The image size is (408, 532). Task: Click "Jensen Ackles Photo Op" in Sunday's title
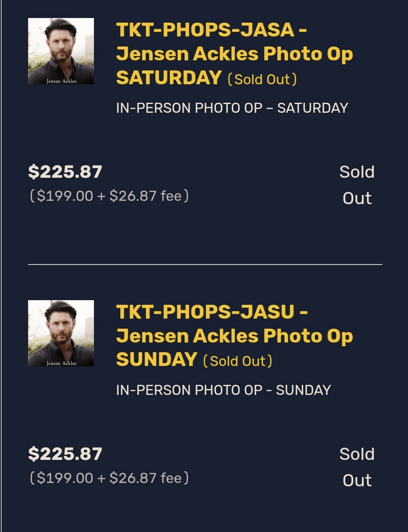234,336
